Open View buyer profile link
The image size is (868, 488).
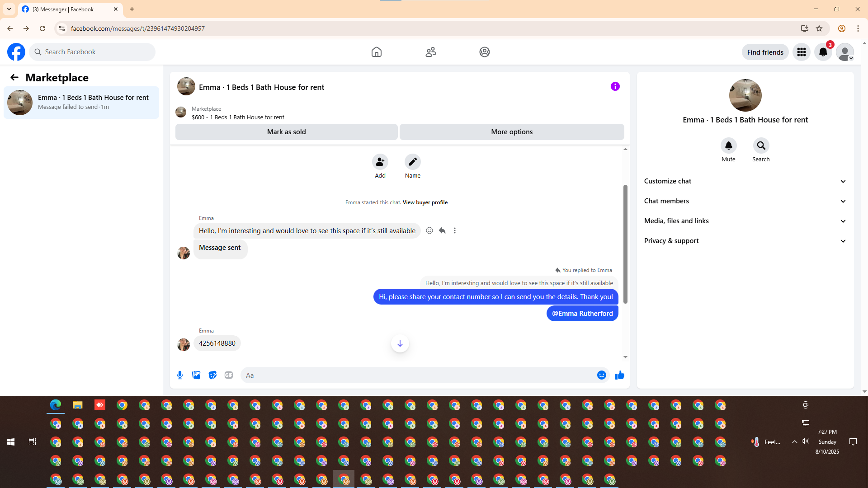pyautogui.click(x=425, y=202)
